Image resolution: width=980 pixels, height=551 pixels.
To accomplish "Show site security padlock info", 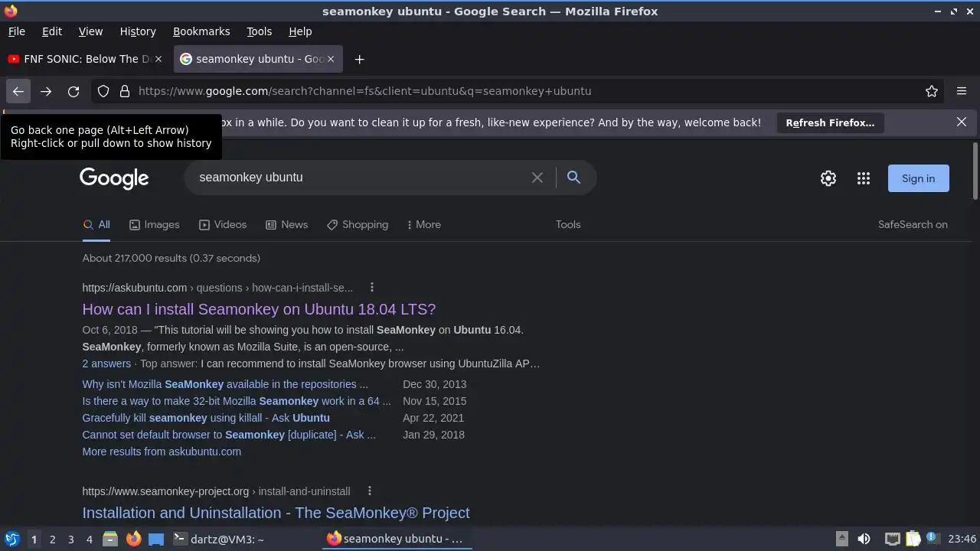I will click(125, 91).
